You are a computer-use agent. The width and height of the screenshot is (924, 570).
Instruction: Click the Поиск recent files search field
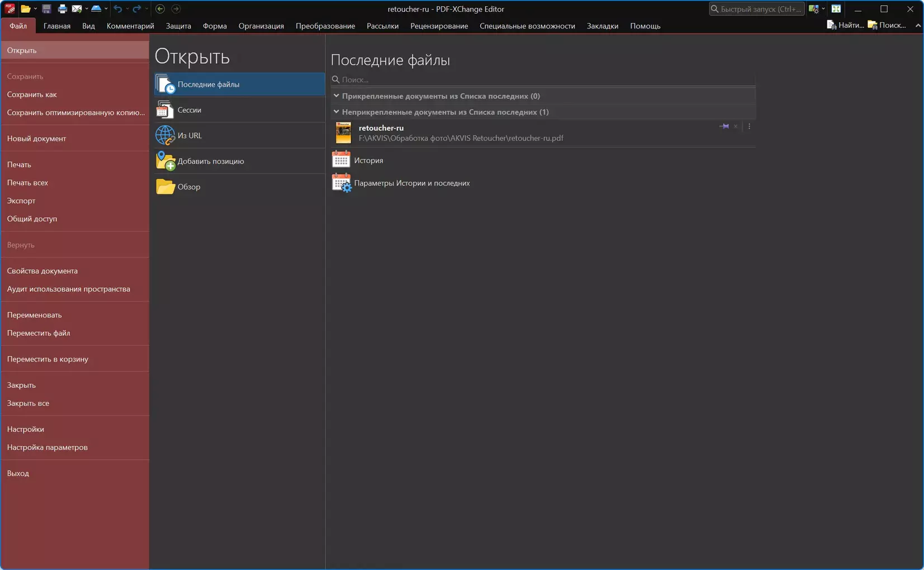[x=542, y=79]
